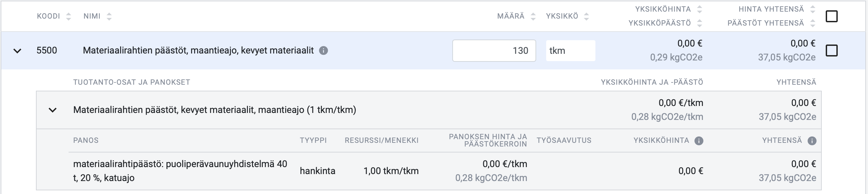868x194 pixels.
Task: Sort by NIMI column arrows
Action: 109,17
